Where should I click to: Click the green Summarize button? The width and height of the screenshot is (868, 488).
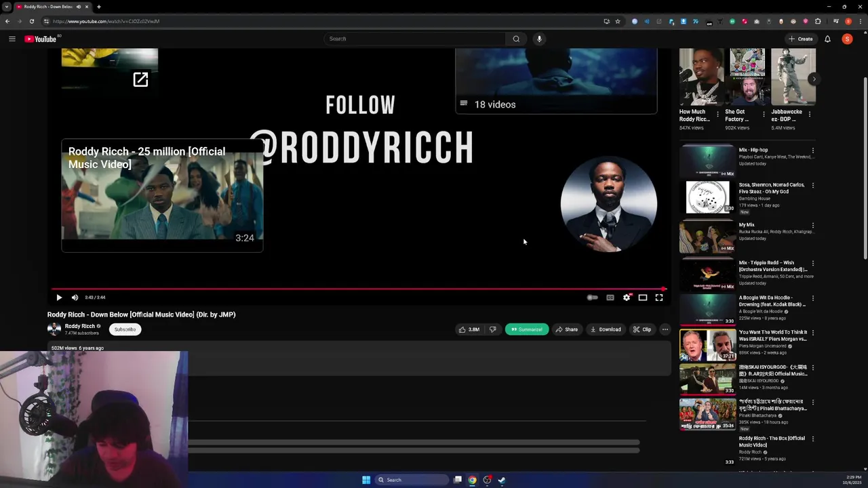(527, 329)
